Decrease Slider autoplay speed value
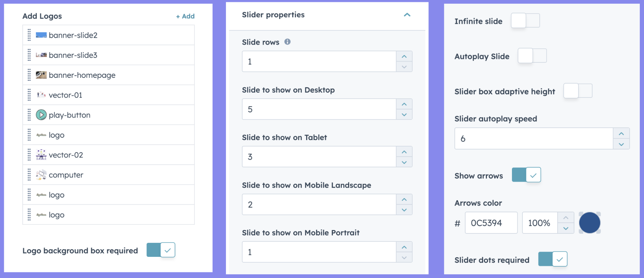Image resolution: width=644 pixels, height=278 pixels. (621, 144)
